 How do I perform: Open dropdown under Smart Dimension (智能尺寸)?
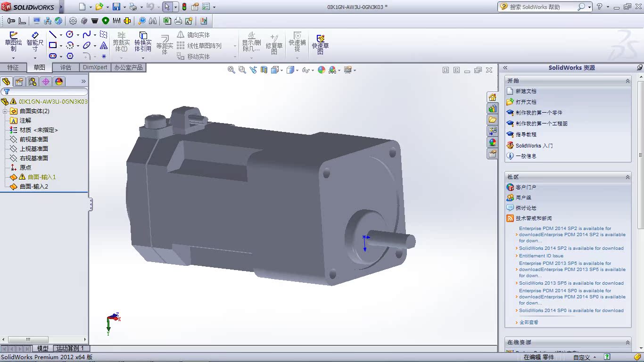(x=35, y=58)
